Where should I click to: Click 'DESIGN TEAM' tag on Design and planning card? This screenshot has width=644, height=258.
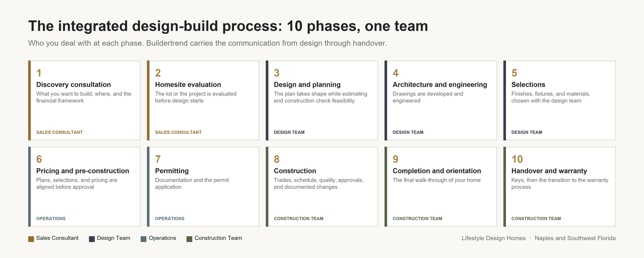(289, 132)
